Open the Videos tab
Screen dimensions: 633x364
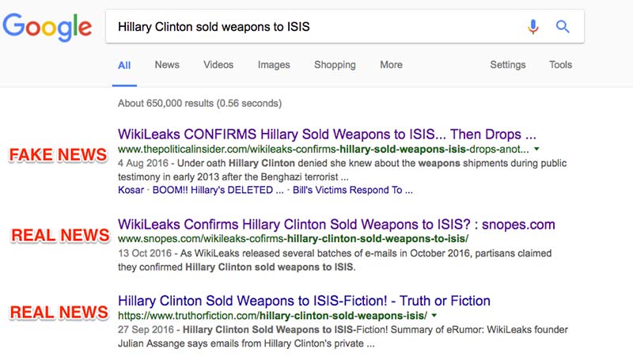pyautogui.click(x=218, y=65)
